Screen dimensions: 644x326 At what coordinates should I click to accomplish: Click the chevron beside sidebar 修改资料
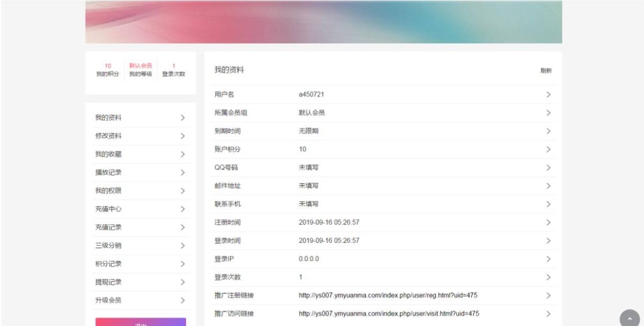182,136
